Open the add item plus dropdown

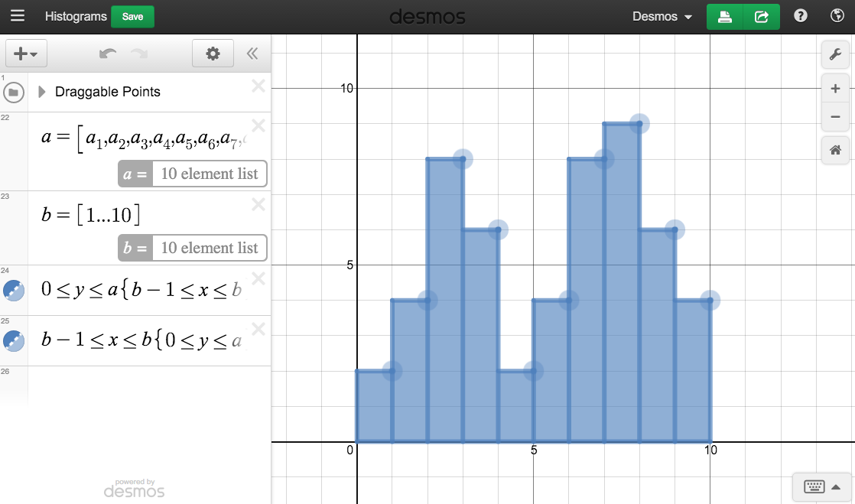pos(26,54)
